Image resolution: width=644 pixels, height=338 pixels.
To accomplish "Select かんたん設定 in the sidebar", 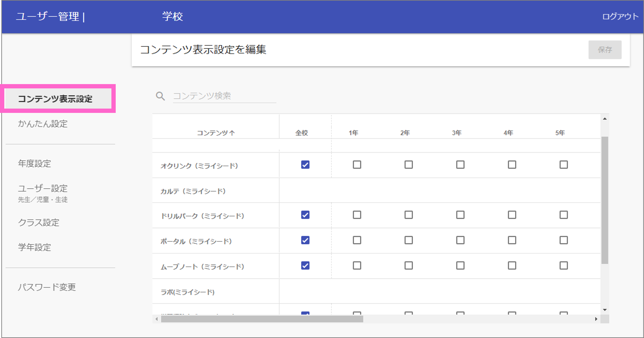I will (43, 124).
